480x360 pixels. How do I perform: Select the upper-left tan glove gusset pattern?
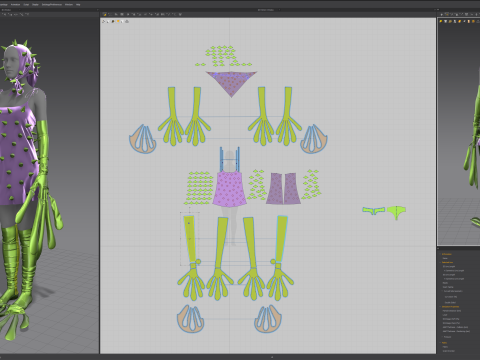coord(143,139)
